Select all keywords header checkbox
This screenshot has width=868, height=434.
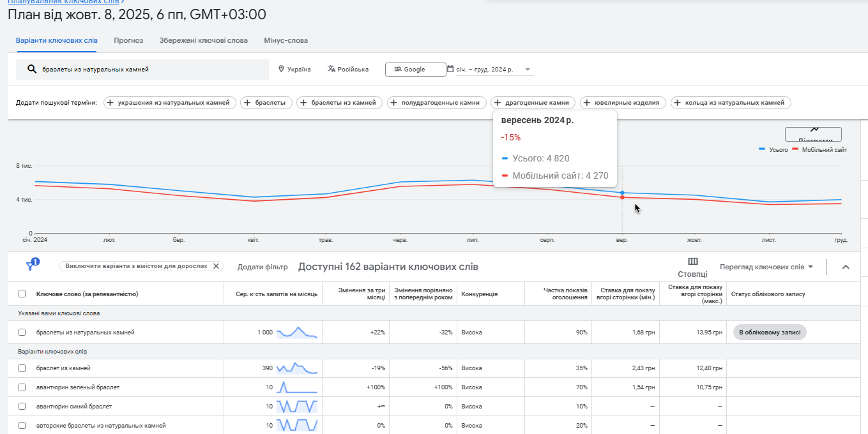(x=22, y=294)
